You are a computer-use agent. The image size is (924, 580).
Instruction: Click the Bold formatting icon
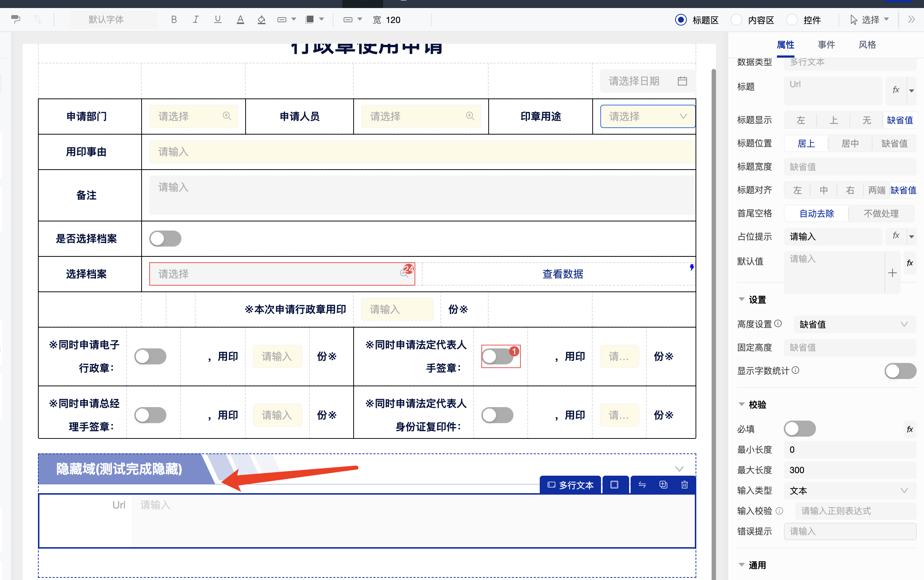[x=174, y=20]
